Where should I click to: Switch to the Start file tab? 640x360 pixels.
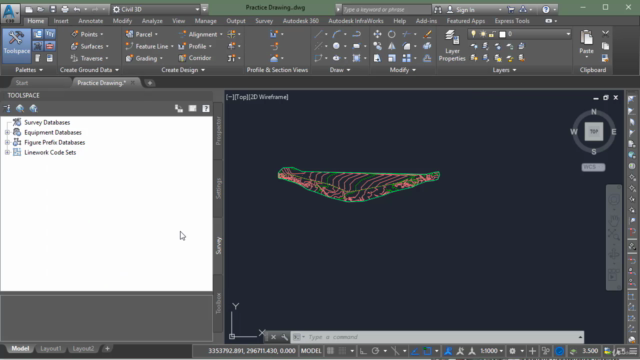click(x=22, y=83)
